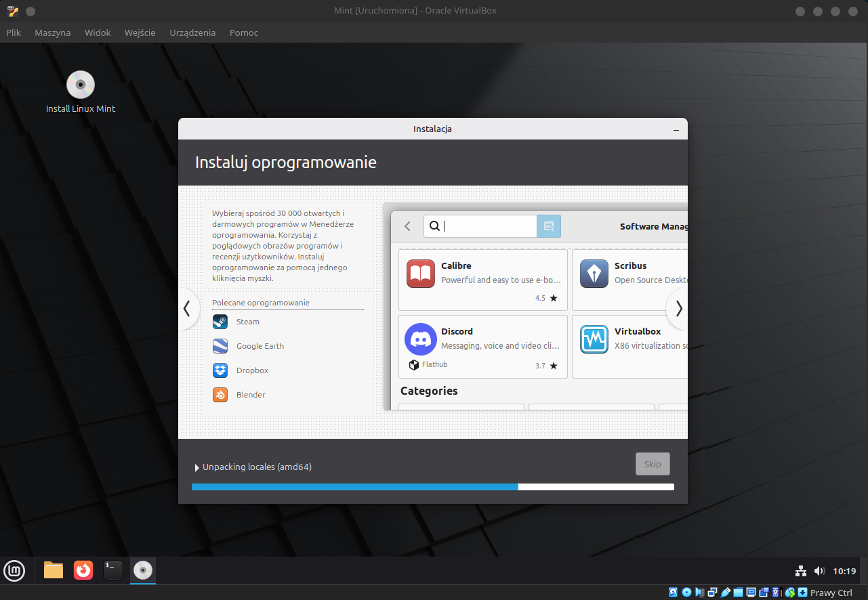This screenshot has height=600, width=868.
Task: Click the Software Manager search field in the slide
Action: [x=480, y=226]
